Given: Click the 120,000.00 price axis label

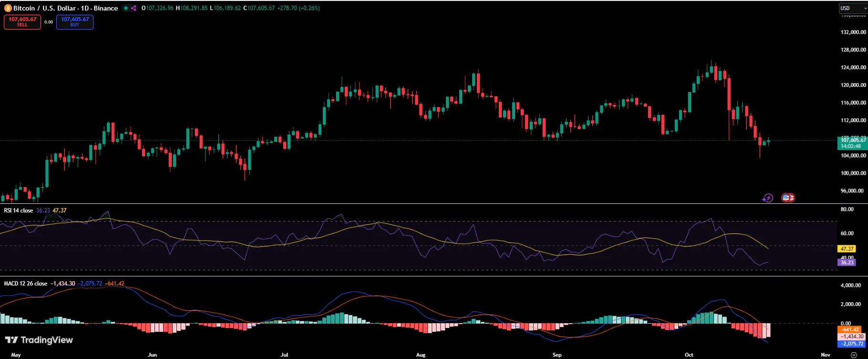Looking at the screenshot, I should click(853, 85).
